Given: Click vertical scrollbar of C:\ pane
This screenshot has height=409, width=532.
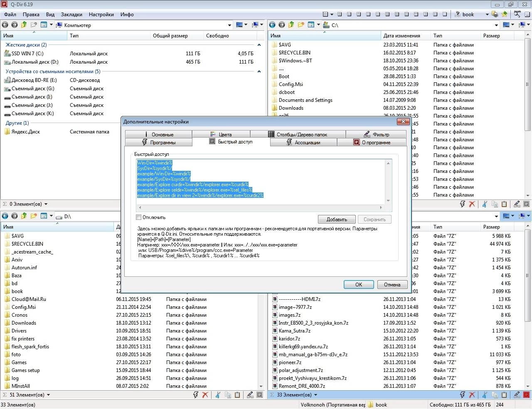Looking at the screenshot, I should [x=528, y=116].
